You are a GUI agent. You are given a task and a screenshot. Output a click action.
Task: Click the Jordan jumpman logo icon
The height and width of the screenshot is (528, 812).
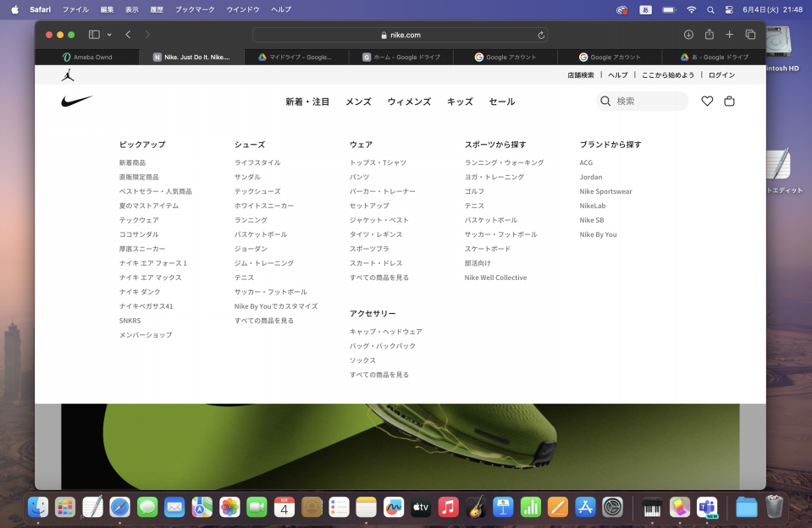pyautogui.click(x=68, y=75)
